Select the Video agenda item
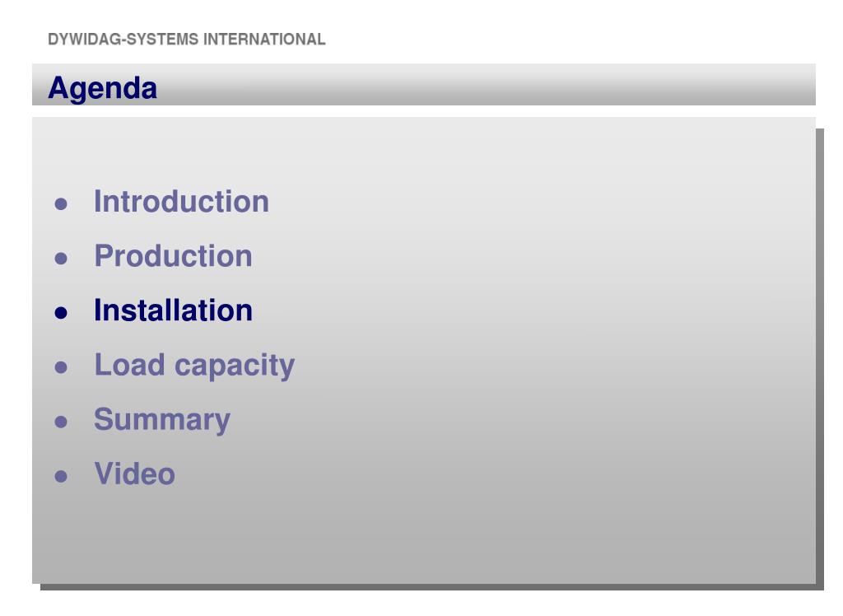This screenshot has height=616, width=843. coord(134,474)
